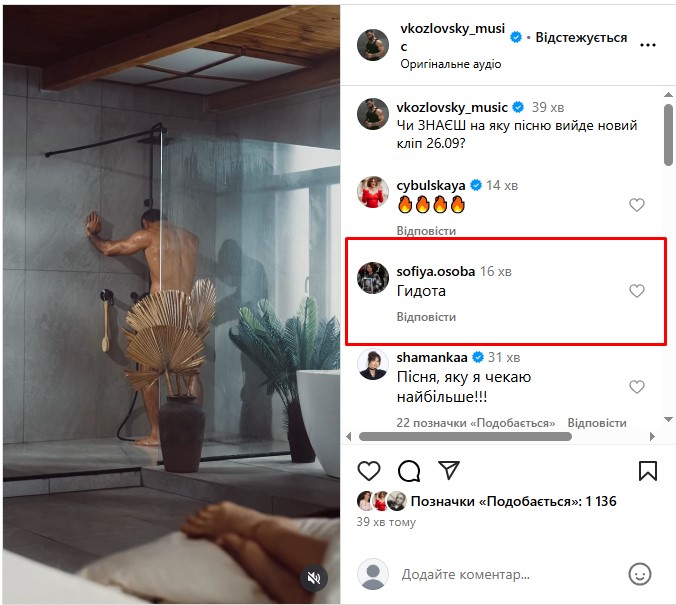Click the Відстежується following button

[x=581, y=38]
